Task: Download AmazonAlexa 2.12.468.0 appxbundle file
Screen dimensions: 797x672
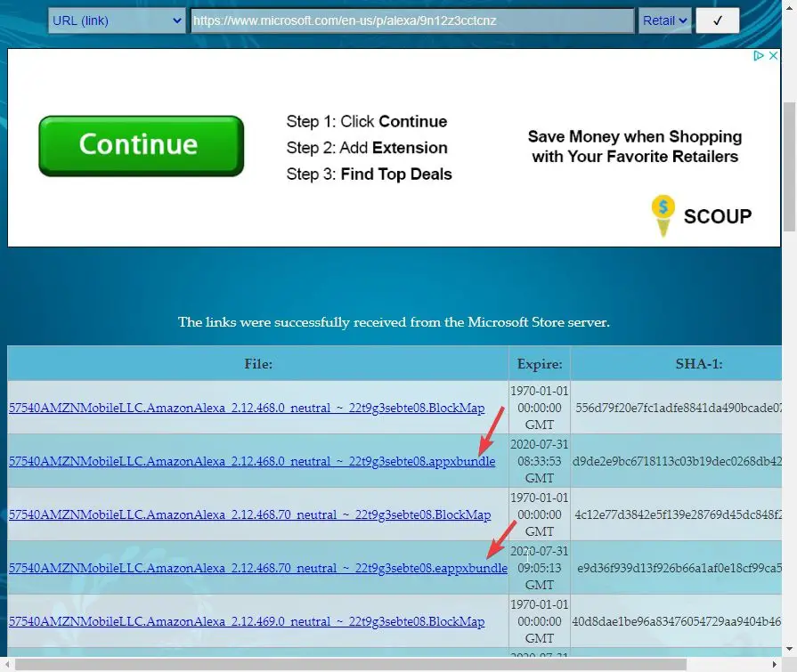Action: pyautogui.click(x=252, y=461)
